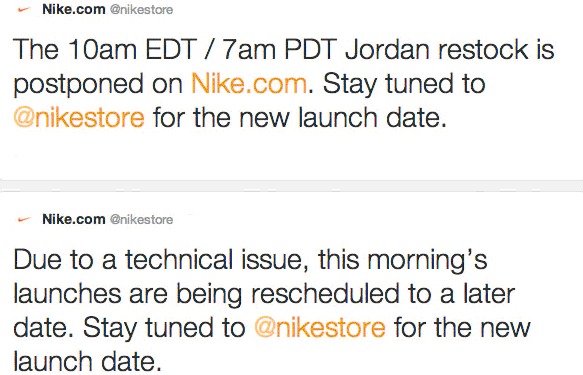Open the orange @nikestore mention in the second tweet
Image resolution: width=583 pixels, height=375 pixels.
[x=320, y=327]
